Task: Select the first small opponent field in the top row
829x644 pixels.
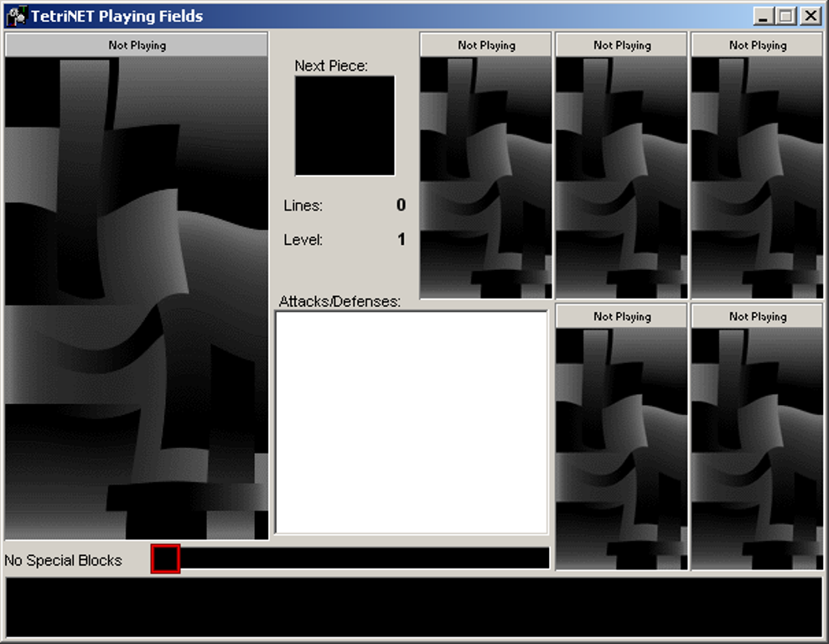Action: (x=485, y=177)
